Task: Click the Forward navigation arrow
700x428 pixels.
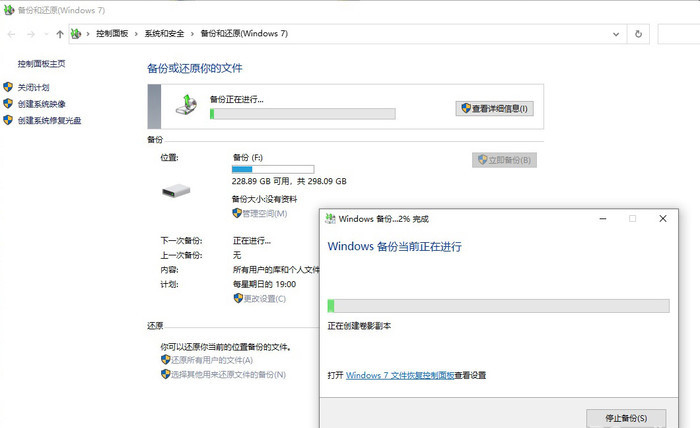Action: click(31, 34)
